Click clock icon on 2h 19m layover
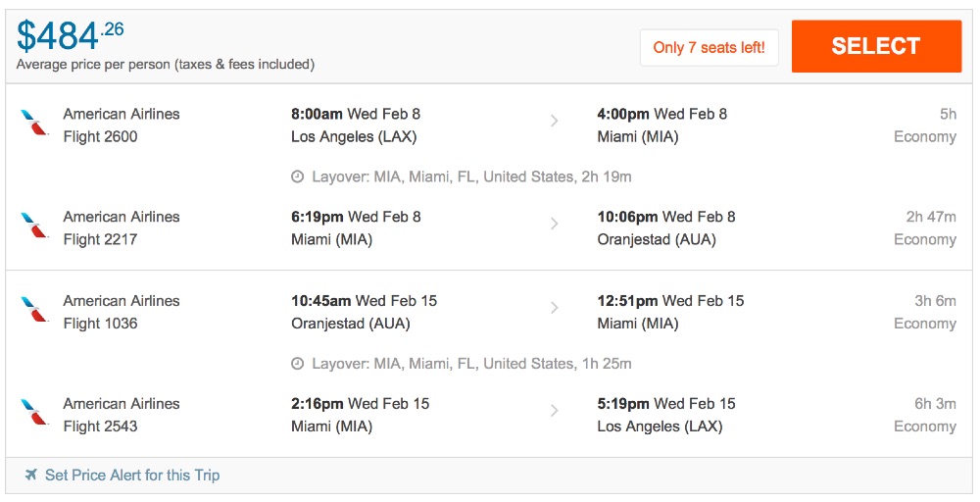Screen dimensions: 980x502 pos(298,177)
